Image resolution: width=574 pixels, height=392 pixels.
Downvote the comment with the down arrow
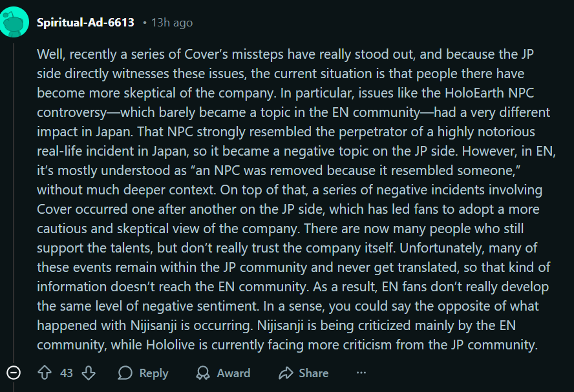[x=89, y=373]
